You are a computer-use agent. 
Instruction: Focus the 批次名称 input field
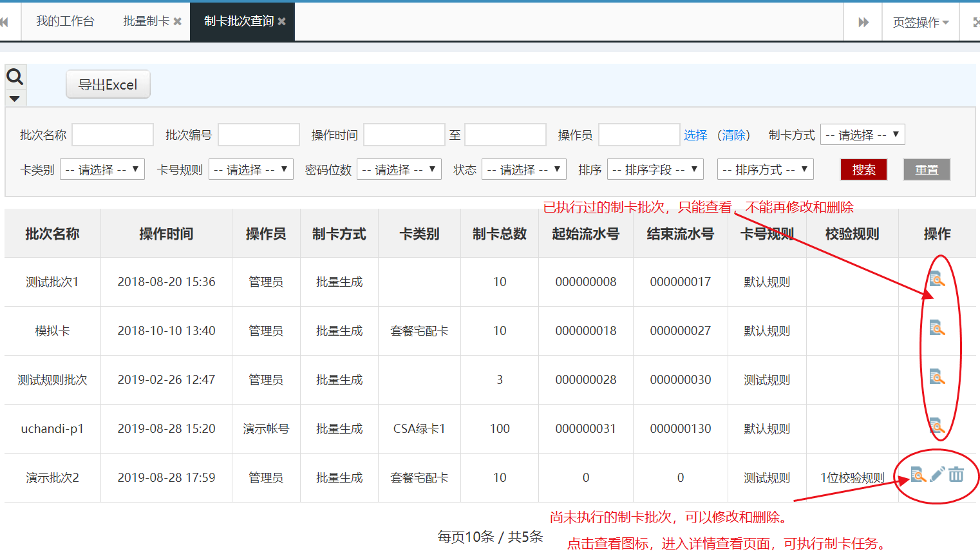pyautogui.click(x=113, y=135)
